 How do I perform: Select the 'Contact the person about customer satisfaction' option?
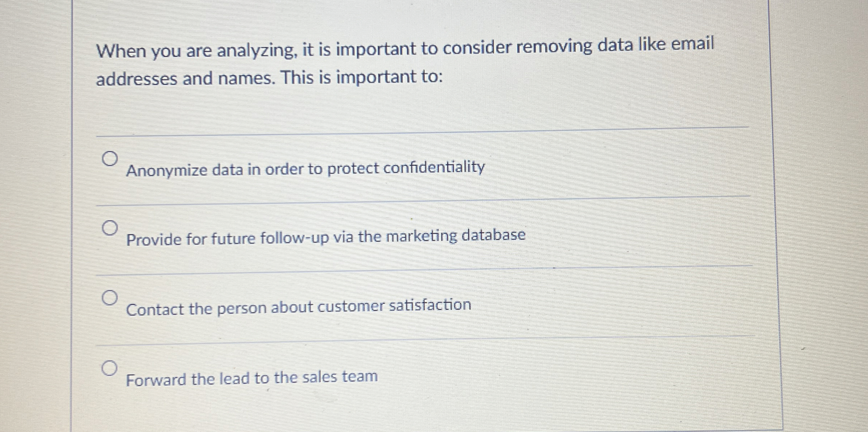[110, 298]
